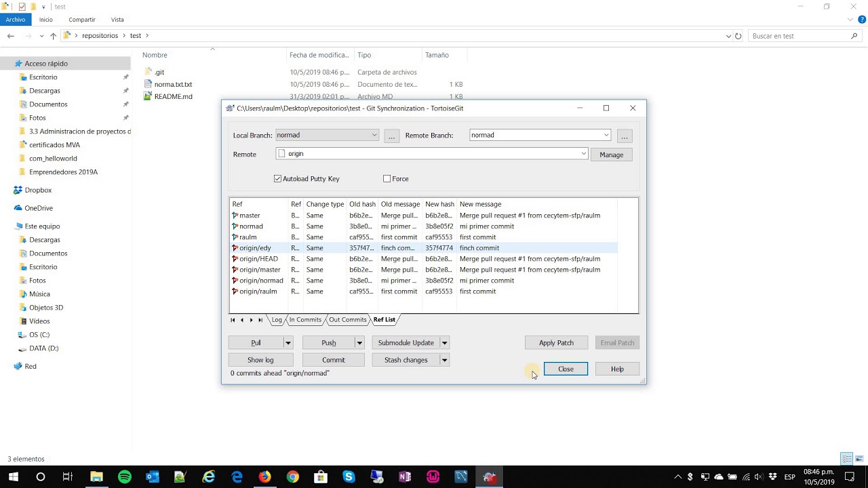Jump to last tab with the tab scroll arrow

pyautogui.click(x=260, y=320)
